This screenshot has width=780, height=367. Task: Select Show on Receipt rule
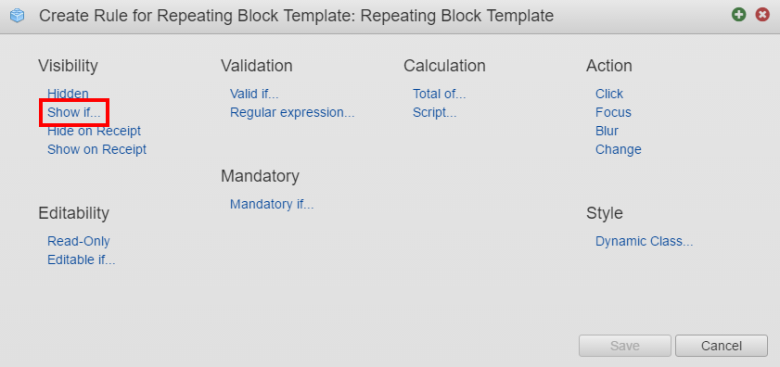97,149
